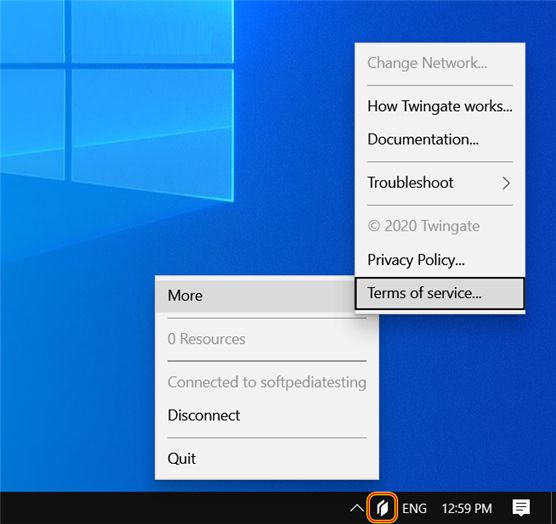Click the Connected to softpediatesting status
The height and width of the screenshot is (524, 556).
click(267, 382)
